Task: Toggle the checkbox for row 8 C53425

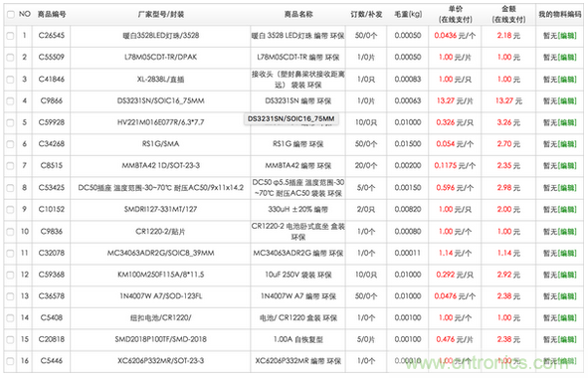Action: pos(10,188)
